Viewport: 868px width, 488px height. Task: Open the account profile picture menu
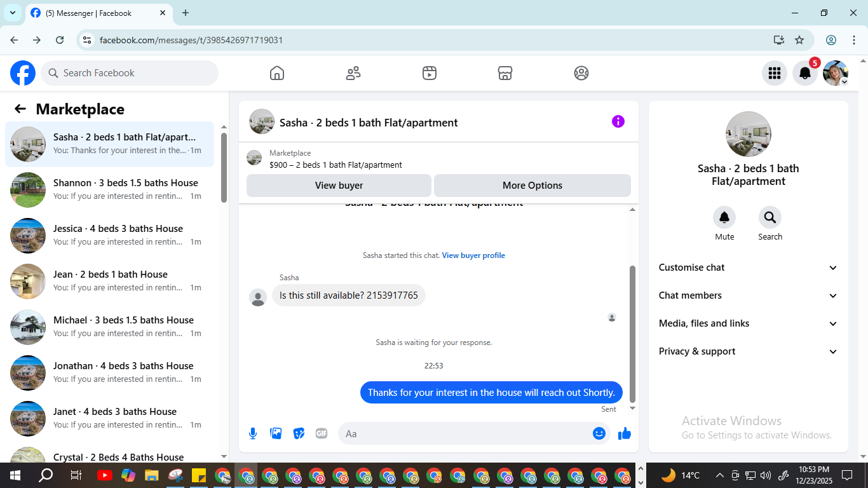click(x=836, y=73)
